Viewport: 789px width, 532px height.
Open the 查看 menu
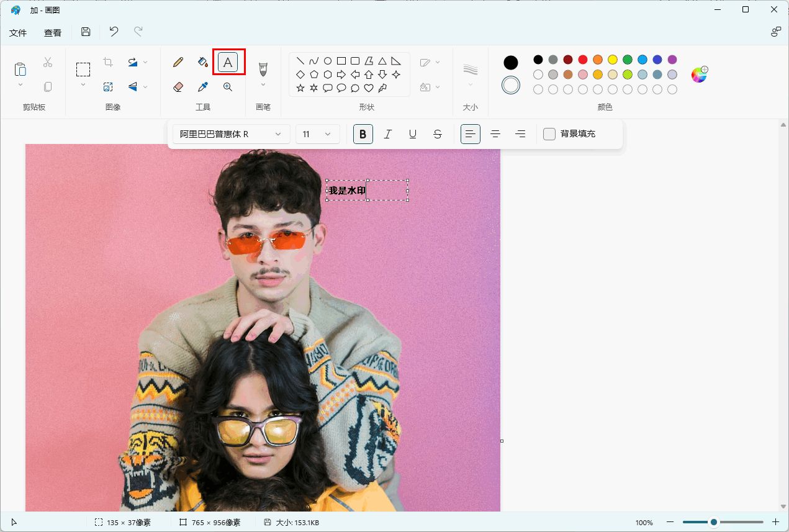[x=53, y=33]
